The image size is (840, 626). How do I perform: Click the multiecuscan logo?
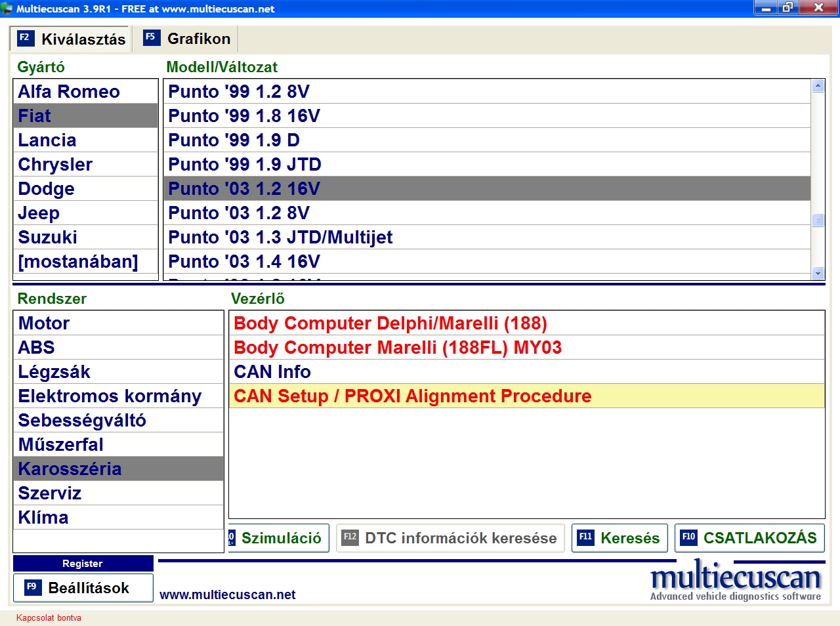736,580
